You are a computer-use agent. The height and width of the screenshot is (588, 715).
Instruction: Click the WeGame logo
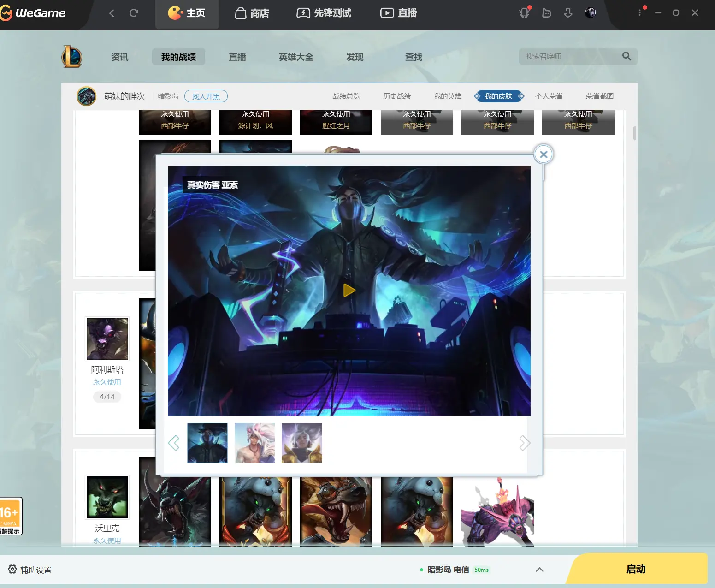[x=33, y=13]
